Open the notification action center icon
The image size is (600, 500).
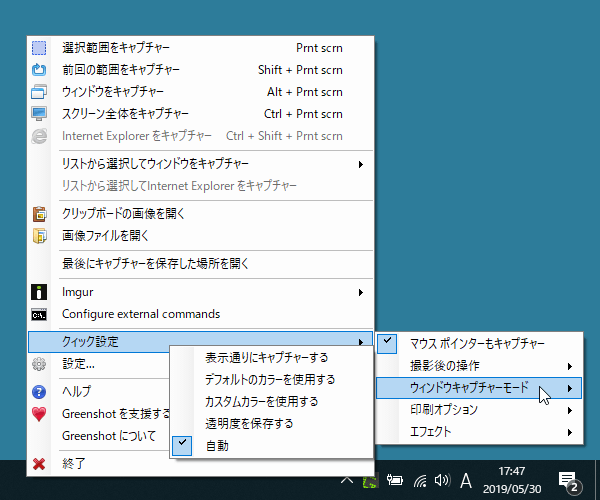(570, 482)
